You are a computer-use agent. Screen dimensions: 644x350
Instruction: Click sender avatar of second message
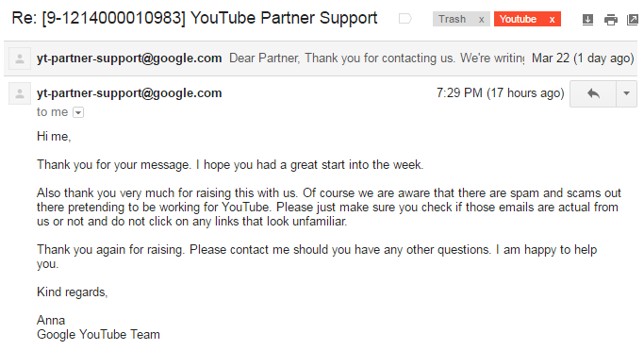pyautogui.click(x=19, y=93)
